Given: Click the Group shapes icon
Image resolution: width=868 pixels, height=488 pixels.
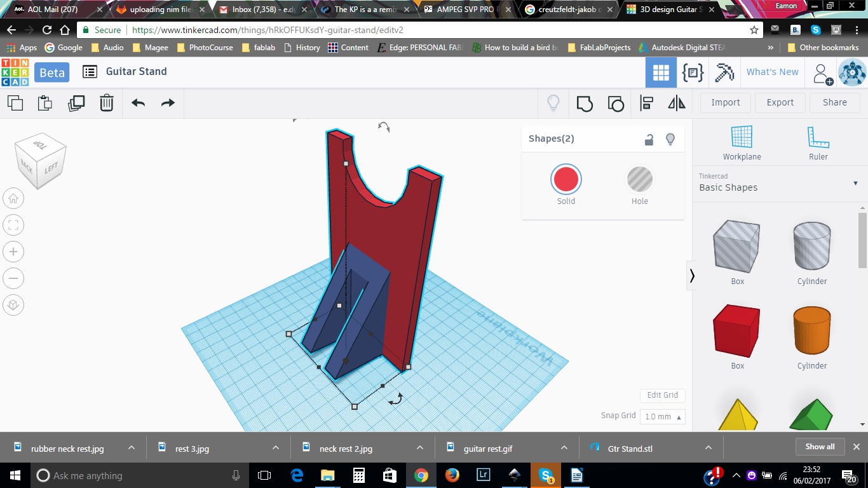Looking at the screenshot, I should (585, 103).
